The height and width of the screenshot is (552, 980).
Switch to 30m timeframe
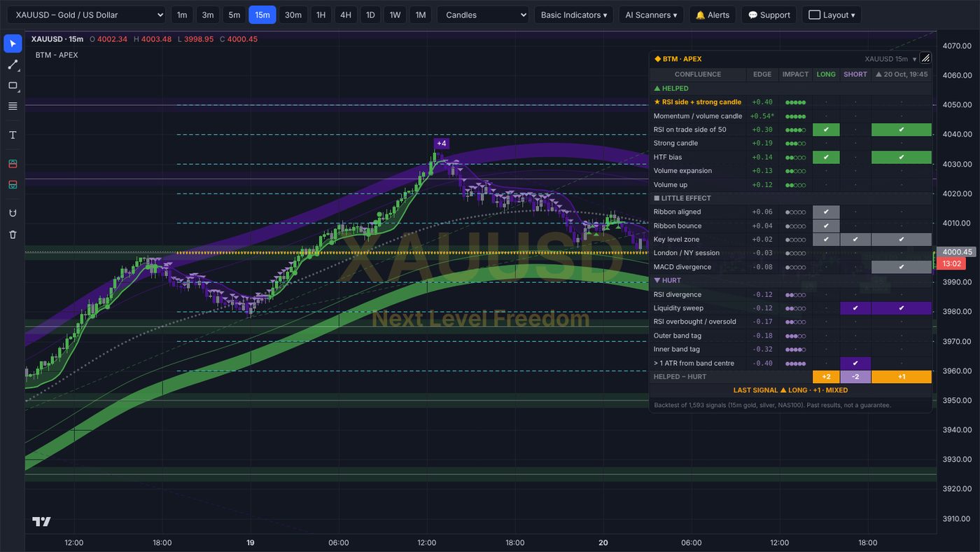pos(293,15)
